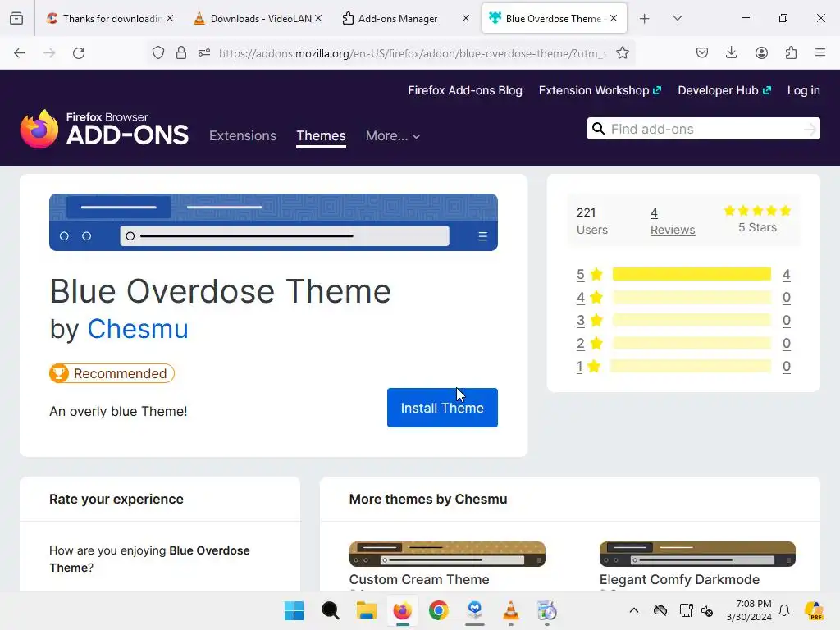Open tracking protection shield icon
This screenshot has height=630, width=840.
(x=158, y=53)
